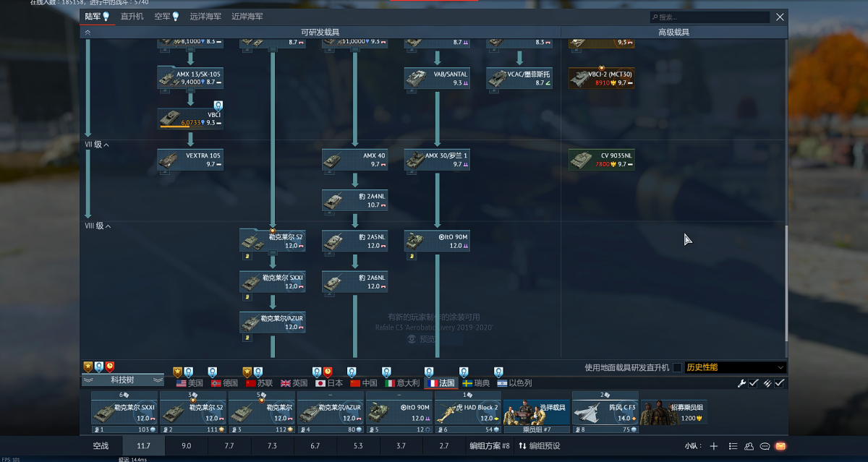Viewport: 868px width, 462px height.
Task: Select the premium VBCI-2 (MCT30)
Action: coord(602,78)
